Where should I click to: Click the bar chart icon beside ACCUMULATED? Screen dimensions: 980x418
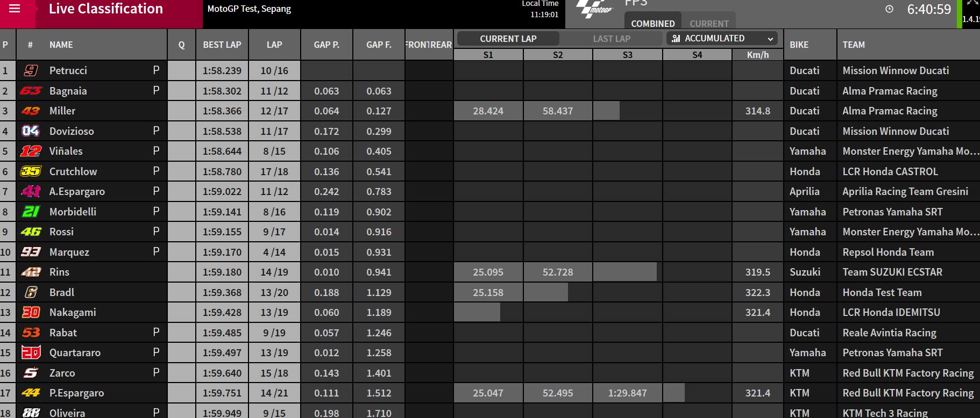(x=676, y=39)
